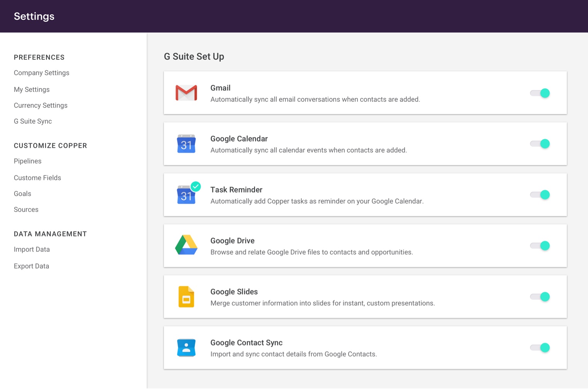This screenshot has width=588, height=389.
Task: Open Company Settings in sidebar
Action: 41,73
